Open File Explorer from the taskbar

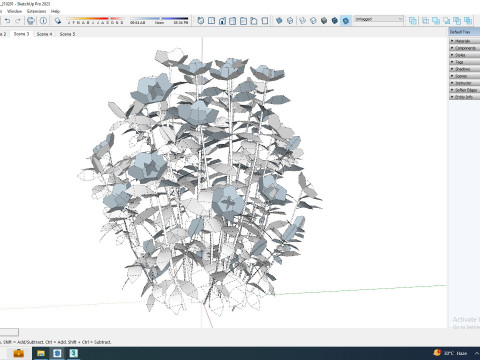41,353
